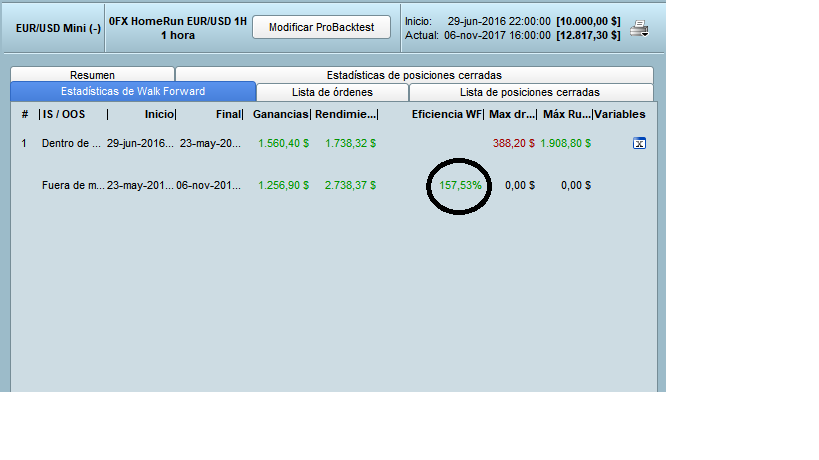Click end date 23-may-20... in row 1
This screenshot has height=460, width=819.
click(x=210, y=143)
